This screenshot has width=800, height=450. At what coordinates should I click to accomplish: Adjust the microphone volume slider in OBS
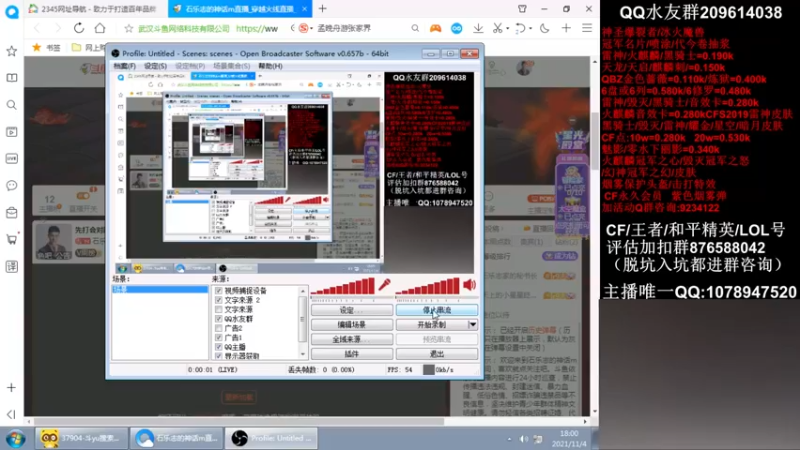tap(343, 286)
